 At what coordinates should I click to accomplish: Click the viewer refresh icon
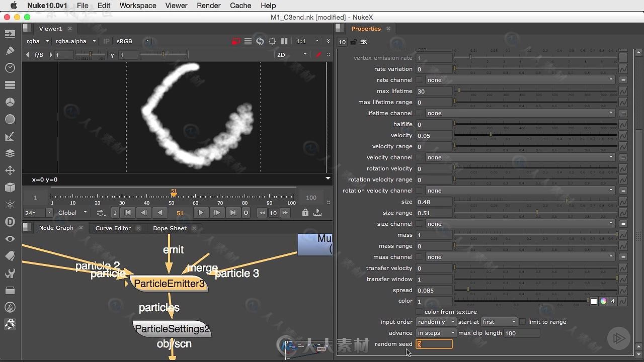(260, 41)
